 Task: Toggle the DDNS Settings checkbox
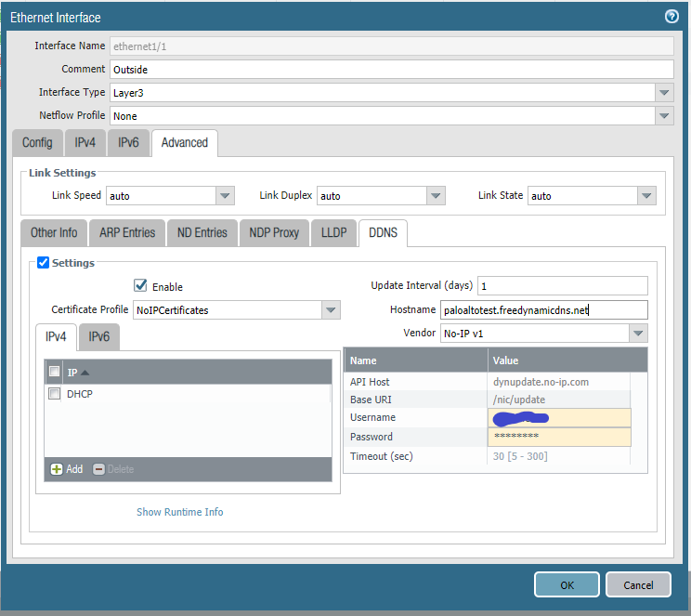point(43,263)
